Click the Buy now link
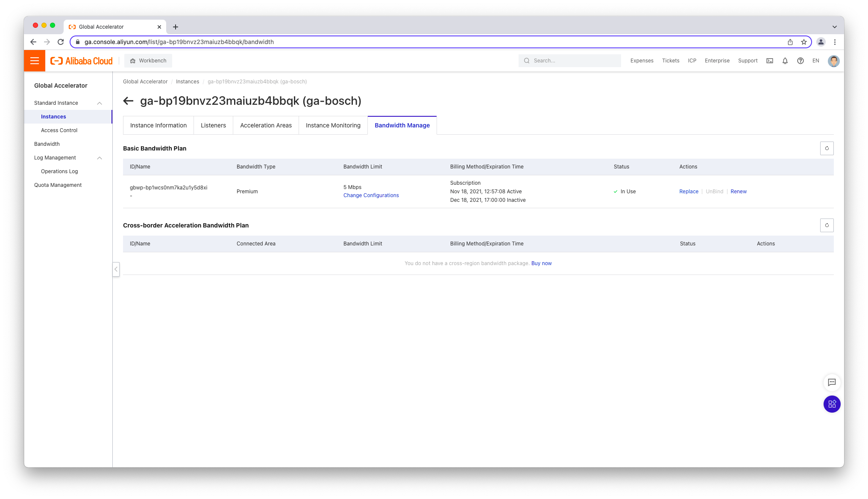This screenshot has height=499, width=868. 541,263
